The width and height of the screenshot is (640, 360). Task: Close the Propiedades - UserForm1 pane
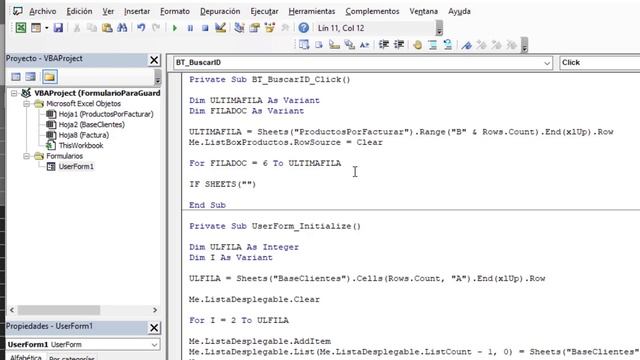pyautogui.click(x=154, y=328)
